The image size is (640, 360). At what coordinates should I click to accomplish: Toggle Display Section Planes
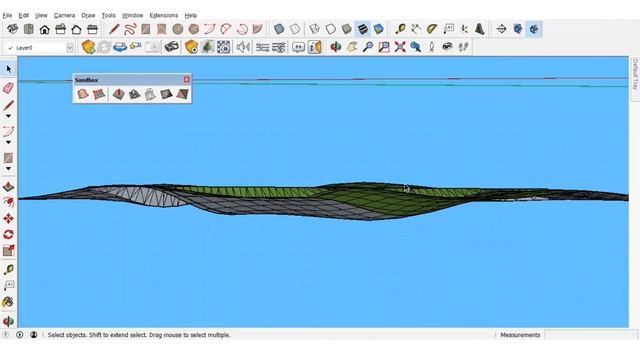(518, 29)
